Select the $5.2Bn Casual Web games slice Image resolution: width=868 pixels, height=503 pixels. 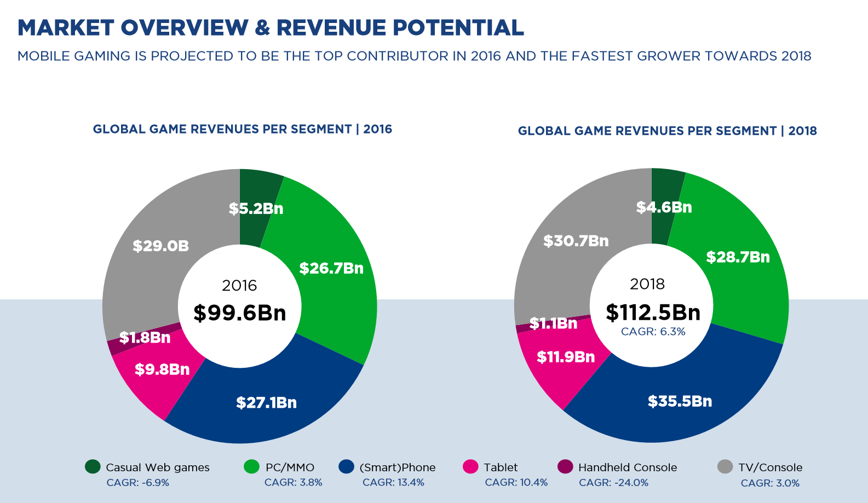pos(256,209)
